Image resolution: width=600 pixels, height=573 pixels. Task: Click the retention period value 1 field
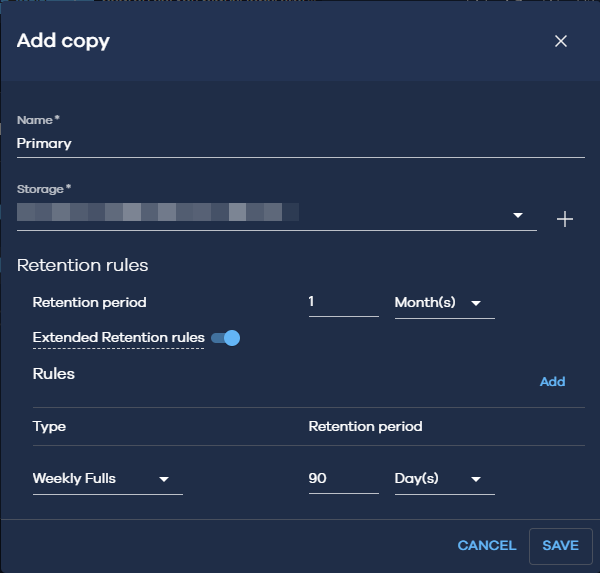(x=342, y=302)
